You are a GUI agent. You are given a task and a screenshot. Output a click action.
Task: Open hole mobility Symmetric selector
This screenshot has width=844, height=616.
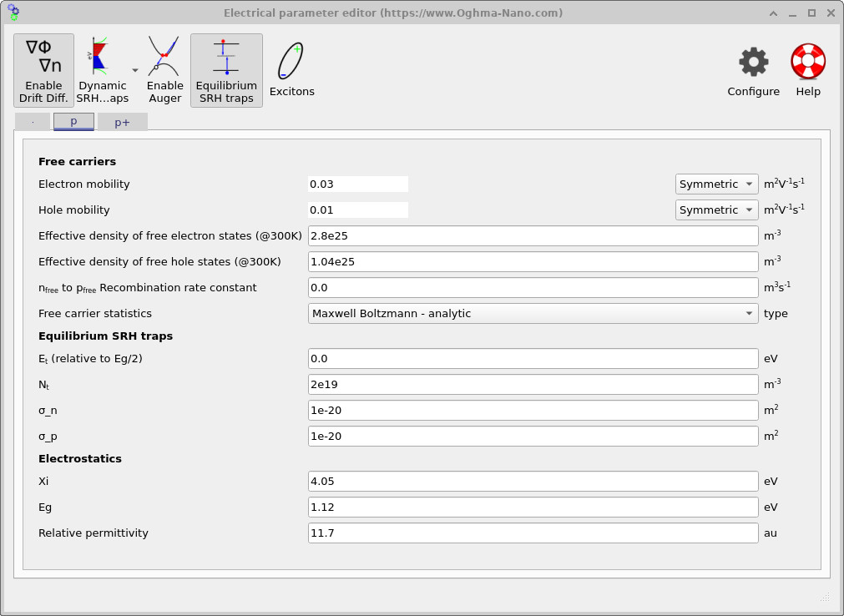[716, 210]
